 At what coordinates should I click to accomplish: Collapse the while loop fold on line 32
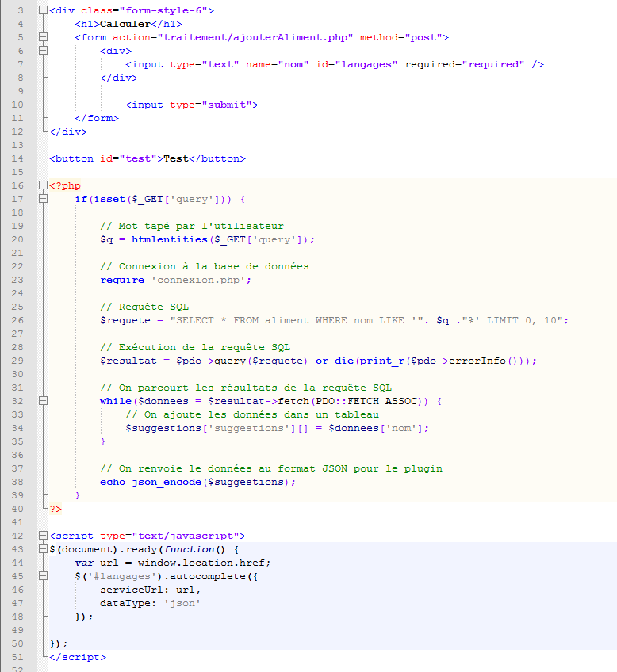click(43, 401)
